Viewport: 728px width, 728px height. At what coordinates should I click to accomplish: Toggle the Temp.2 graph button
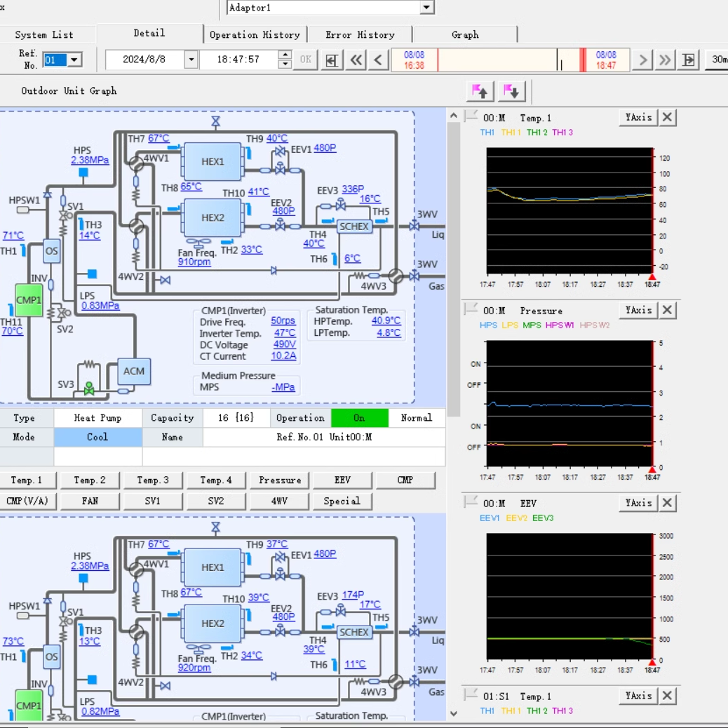[x=90, y=480]
